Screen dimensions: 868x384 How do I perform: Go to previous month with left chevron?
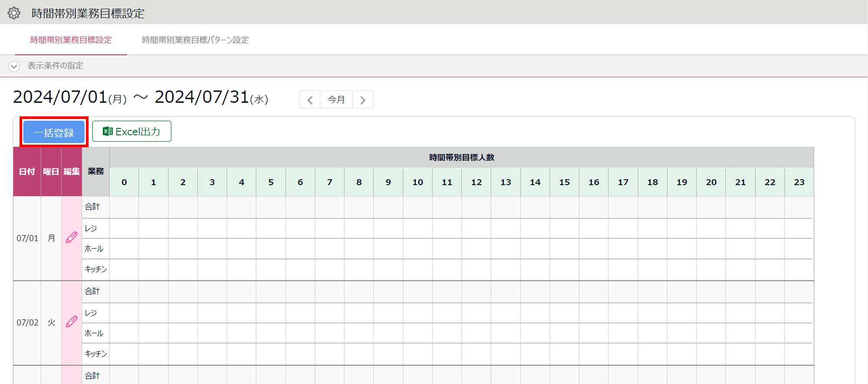[310, 100]
